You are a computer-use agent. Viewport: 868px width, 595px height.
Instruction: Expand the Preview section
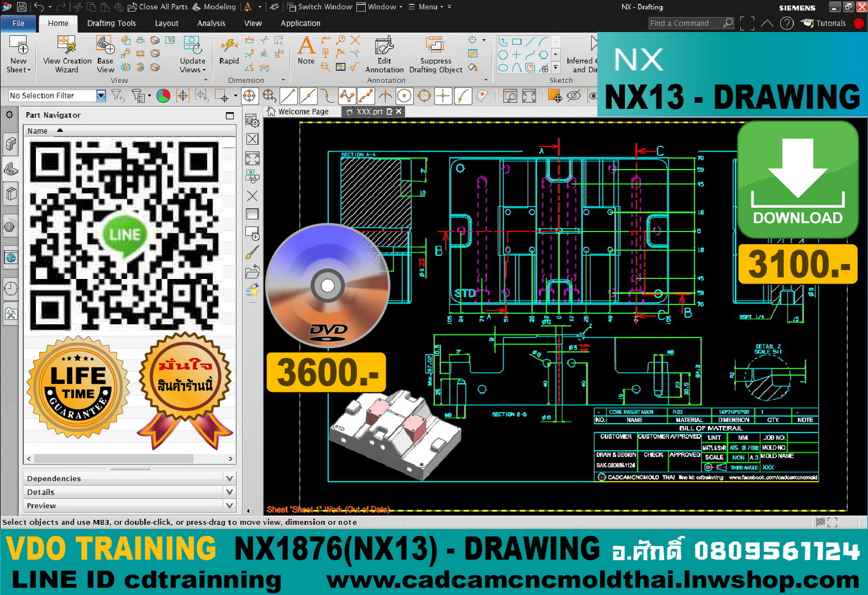click(x=230, y=506)
